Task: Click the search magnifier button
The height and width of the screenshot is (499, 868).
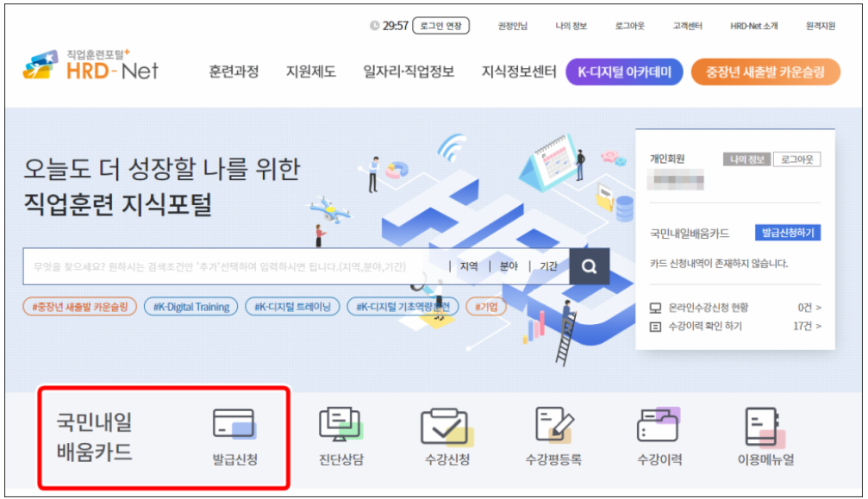Action: [x=589, y=266]
